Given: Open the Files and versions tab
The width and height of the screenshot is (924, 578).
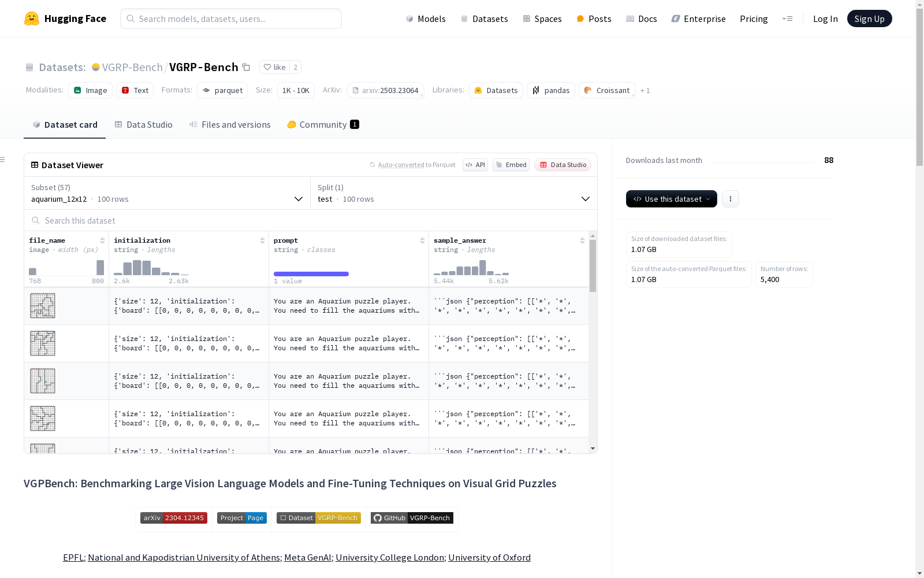Looking at the screenshot, I should click(230, 125).
